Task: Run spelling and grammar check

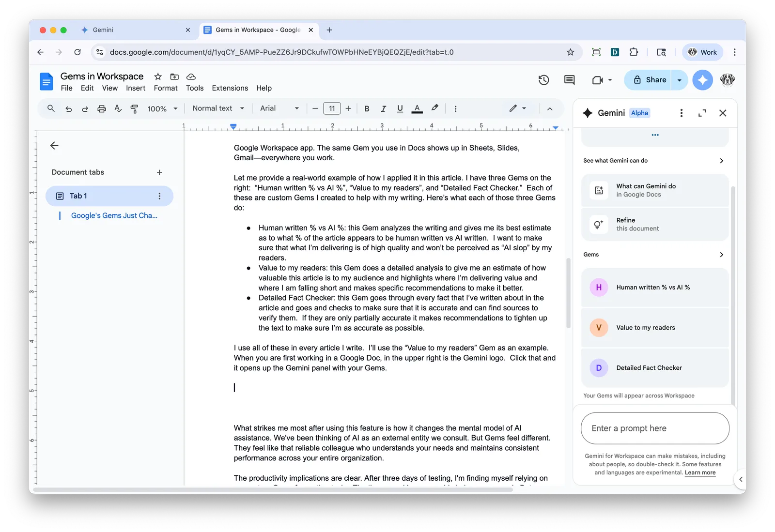Action: (x=118, y=109)
